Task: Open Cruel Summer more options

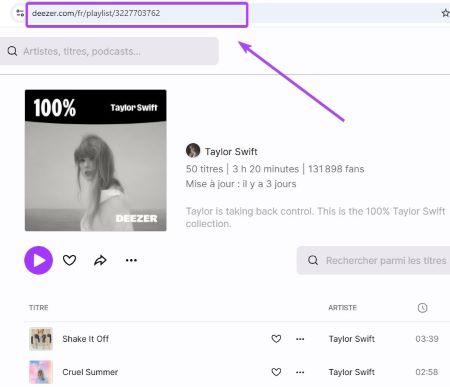Action: tap(300, 372)
